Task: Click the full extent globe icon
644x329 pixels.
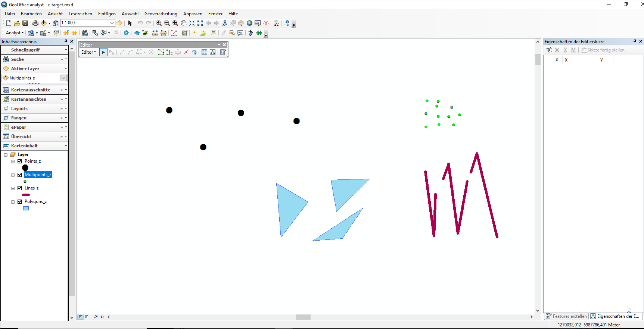Action: pyautogui.click(x=249, y=23)
